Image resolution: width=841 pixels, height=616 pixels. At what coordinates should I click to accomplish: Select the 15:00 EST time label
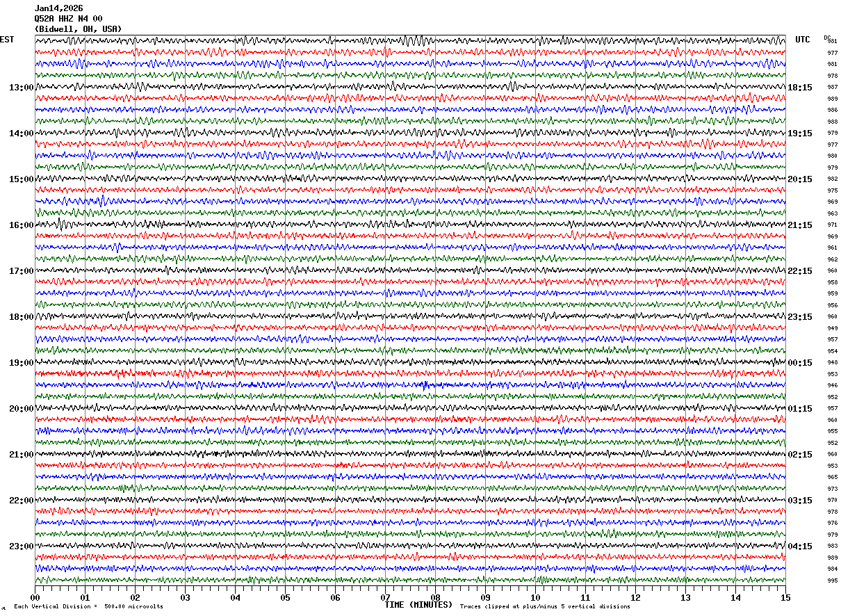[x=21, y=179]
